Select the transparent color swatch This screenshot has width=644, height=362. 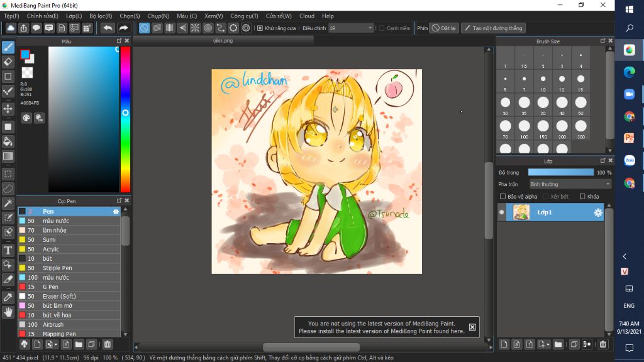click(27, 73)
